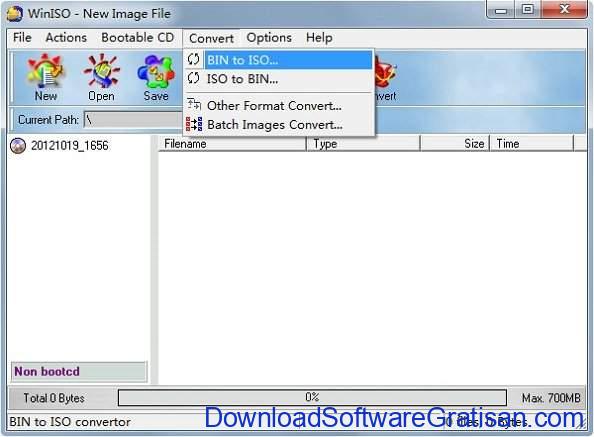This screenshot has height=437, width=594.
Task: Click the disc icon beside 20121019_1656
Action: click(x=18, y=145)
